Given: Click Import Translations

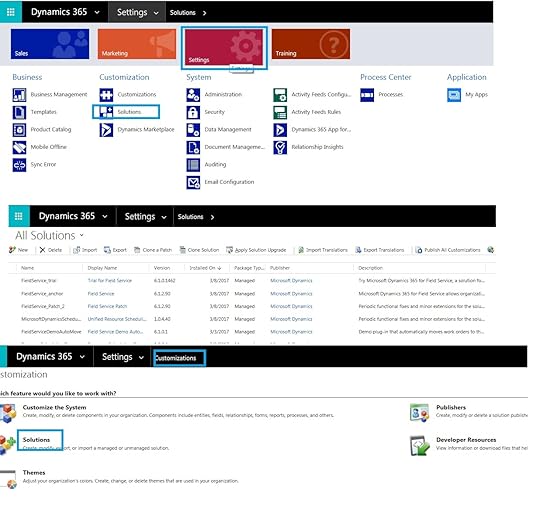Looking at the screenshot, I should [x=323, y=250].
